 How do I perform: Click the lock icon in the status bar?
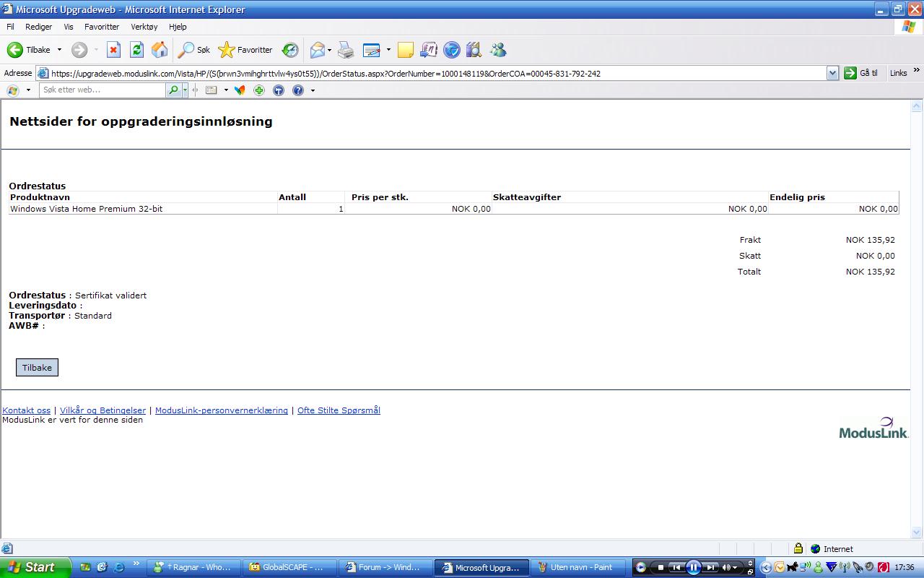click(x=798, y=548)
